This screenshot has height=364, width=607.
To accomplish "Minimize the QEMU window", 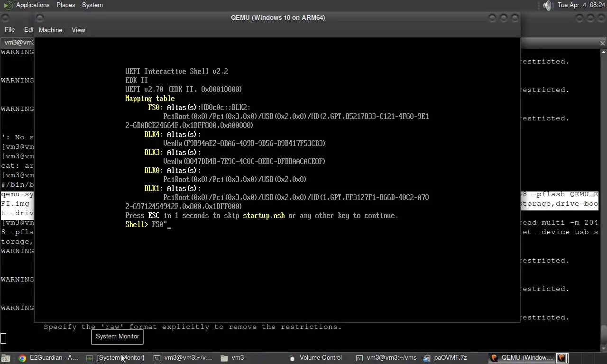I will [x=492, y=18].
